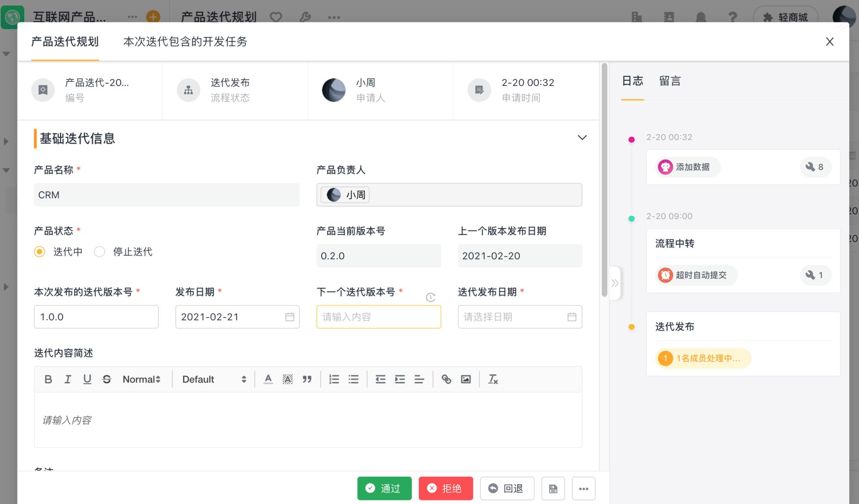Viewport: 859px width, 504px height.
Task: Click the save icon button at bottom
Action: (x=553, y=488)
